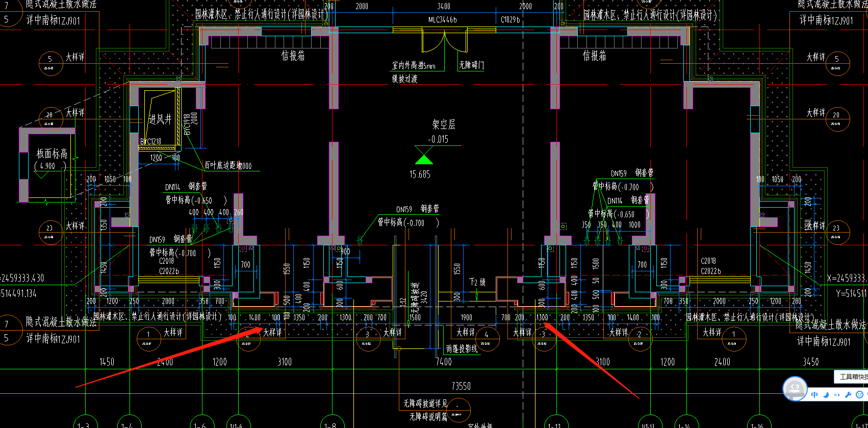868x428 pixels.
Task: Select the -0.015 elevation text
Action: point(438,139)
